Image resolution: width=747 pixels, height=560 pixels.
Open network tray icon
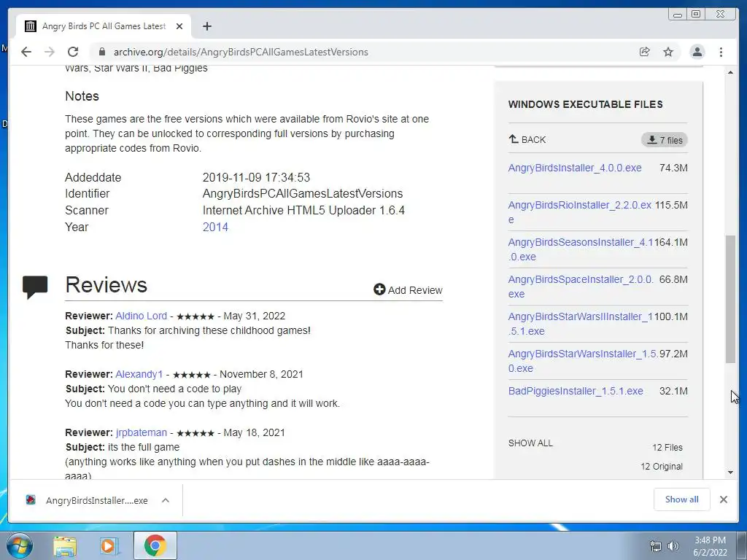pos(656,546)
